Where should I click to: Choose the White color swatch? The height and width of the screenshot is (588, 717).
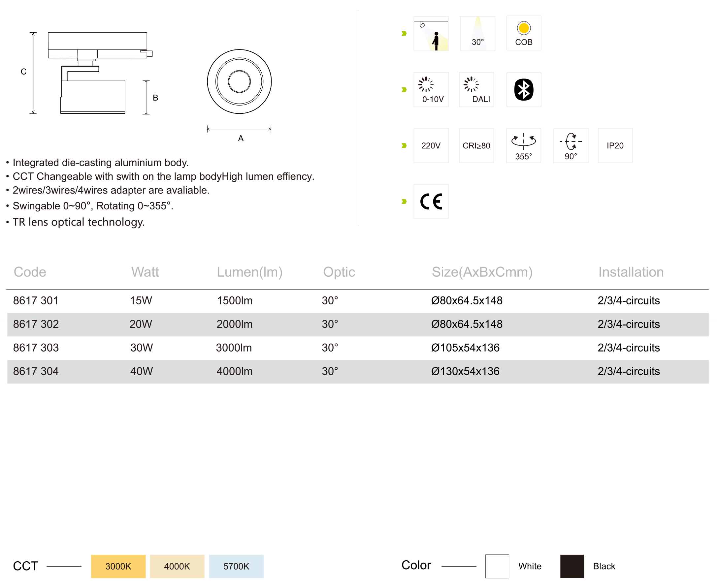pyautogui.click(x=497, y=566)
